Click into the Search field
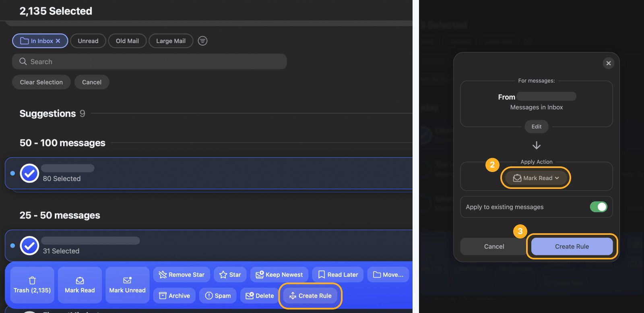Screen dimensions: 644x313 pos(153,62)
